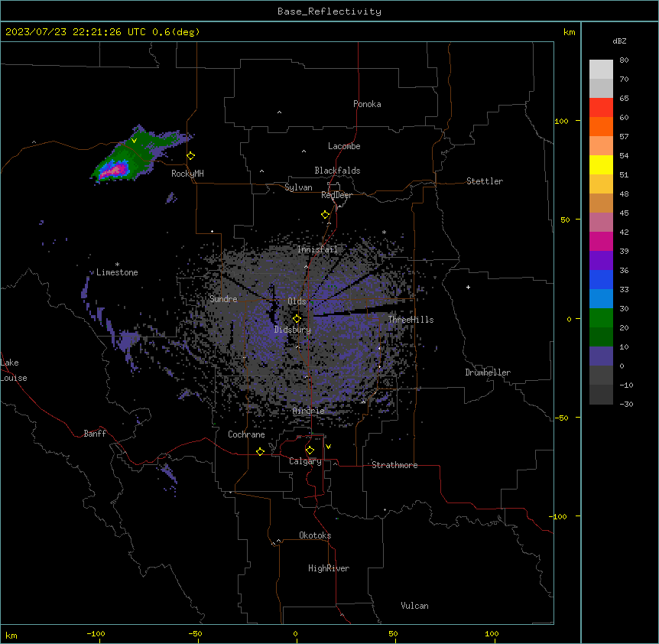Click the Sylvan label
Screen dimensions: 659x644
[298, 187]
